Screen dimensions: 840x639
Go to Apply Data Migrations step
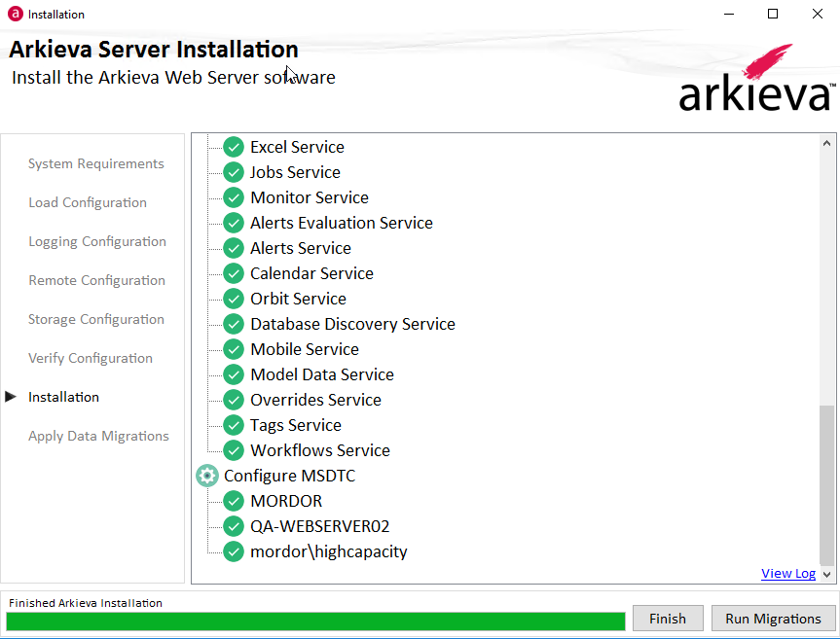[98, 436]
